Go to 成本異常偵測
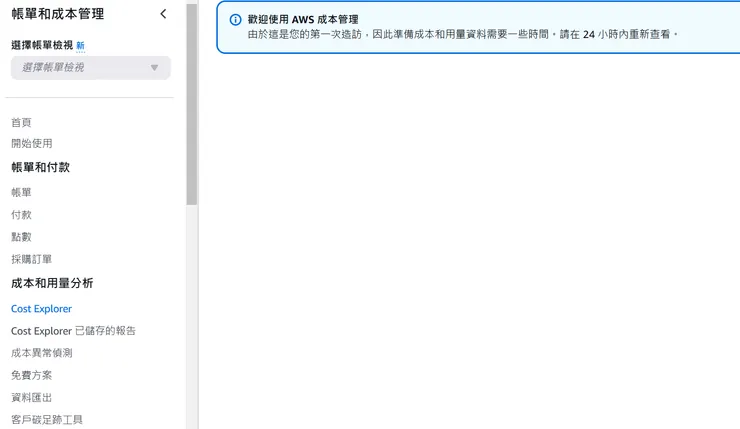The image size is (740, 429). click(42, 353)
